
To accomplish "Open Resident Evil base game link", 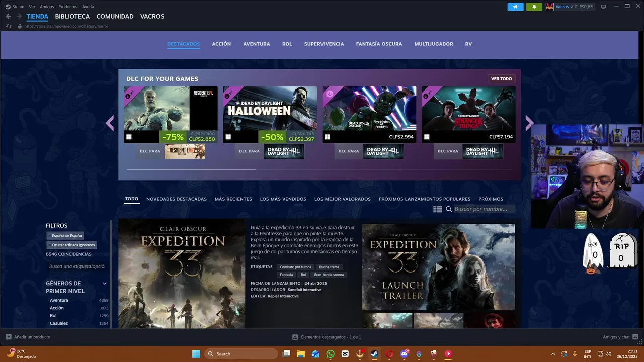I will point(185,151).
